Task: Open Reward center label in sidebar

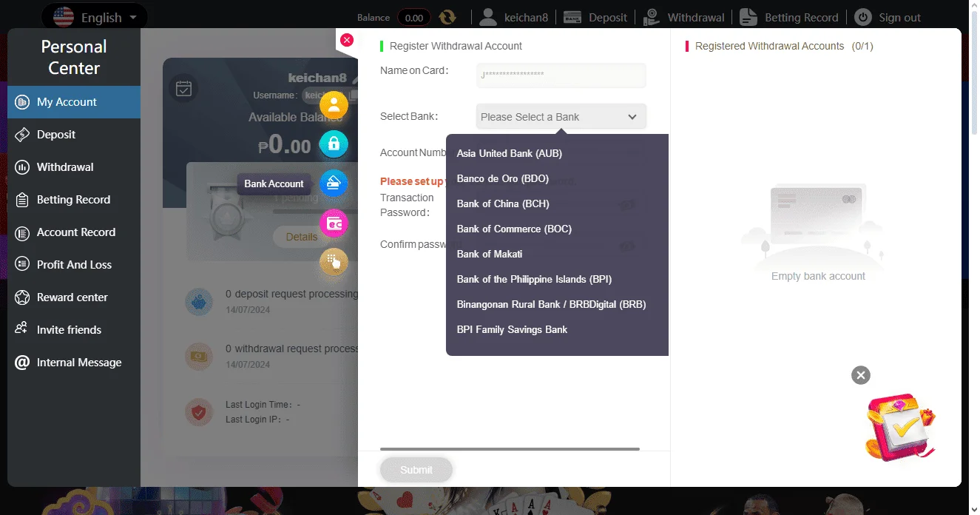Action: point(72,297)
